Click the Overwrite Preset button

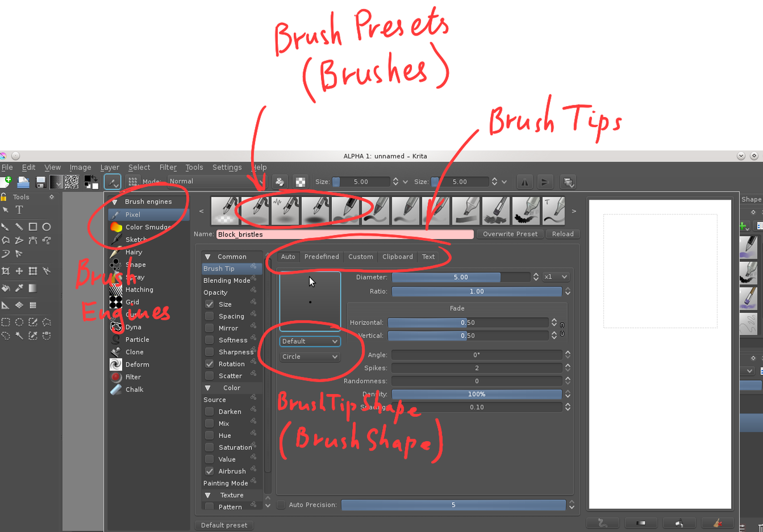[510, 234]
